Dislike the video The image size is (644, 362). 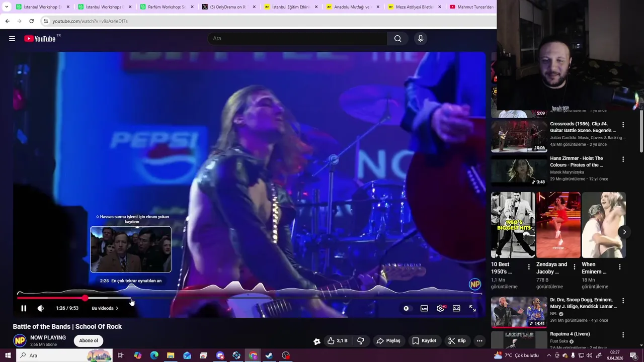point(361,341)
